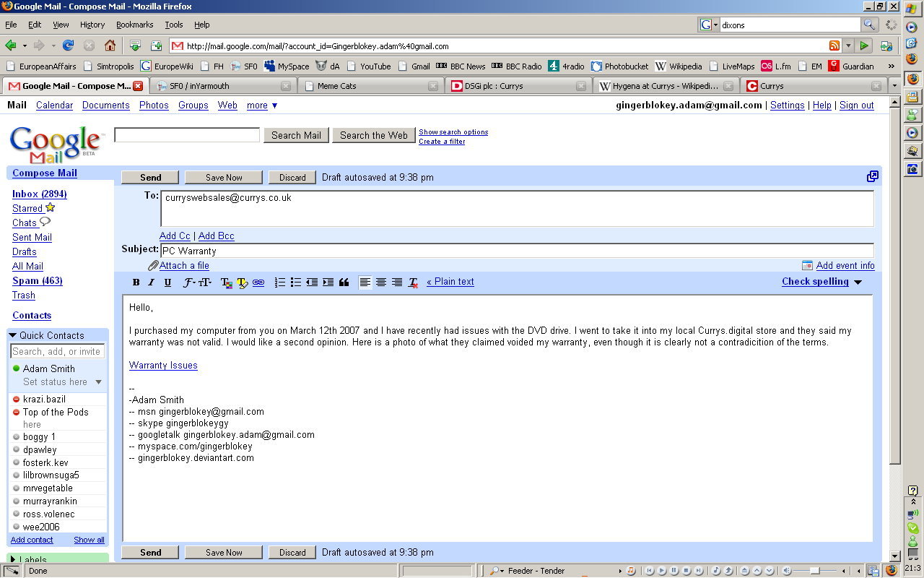Image resolution: width=924 pixels, height=578 pixels.
Task: Apply italic formatting to message text
Action: pos(152,282)
